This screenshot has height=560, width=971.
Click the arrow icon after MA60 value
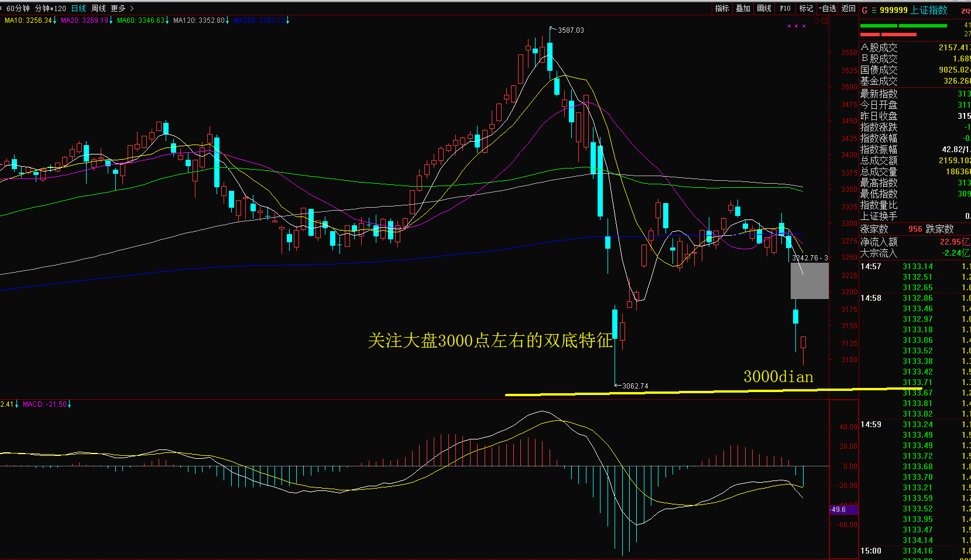click(167, 20)
